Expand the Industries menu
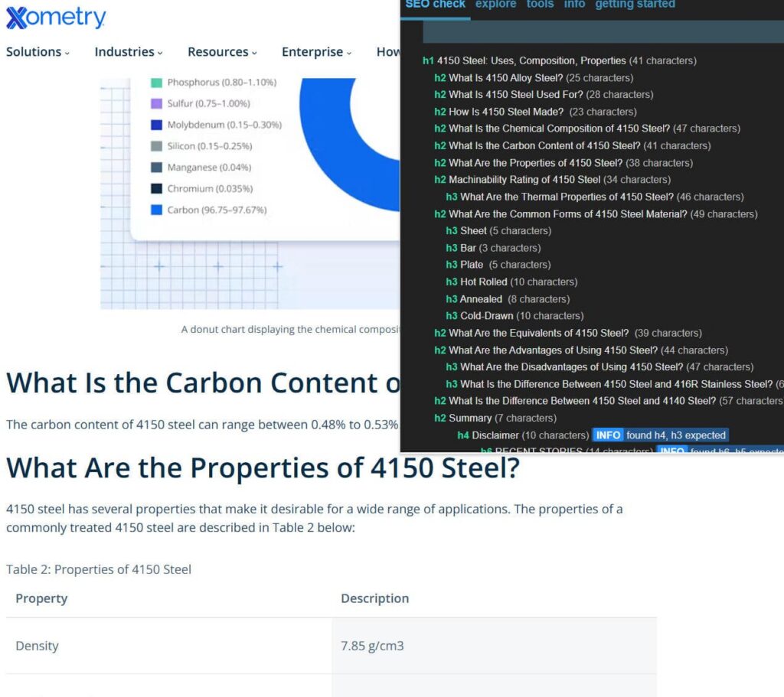 [129, 52]
